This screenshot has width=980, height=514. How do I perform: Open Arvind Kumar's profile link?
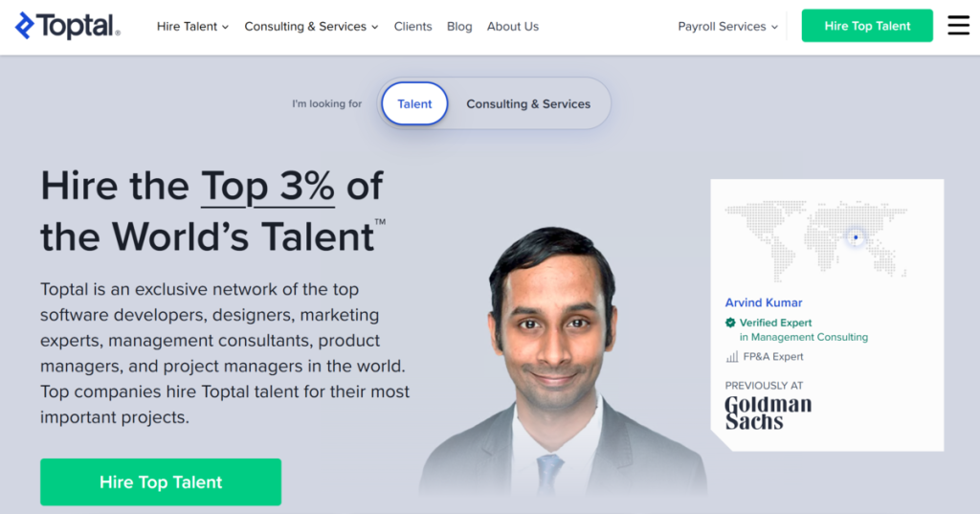[x=764, y=303]
